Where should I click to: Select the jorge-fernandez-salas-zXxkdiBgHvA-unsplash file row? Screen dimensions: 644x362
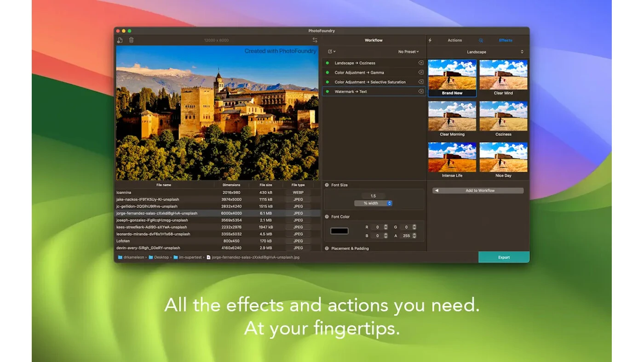tap(218, 213)
